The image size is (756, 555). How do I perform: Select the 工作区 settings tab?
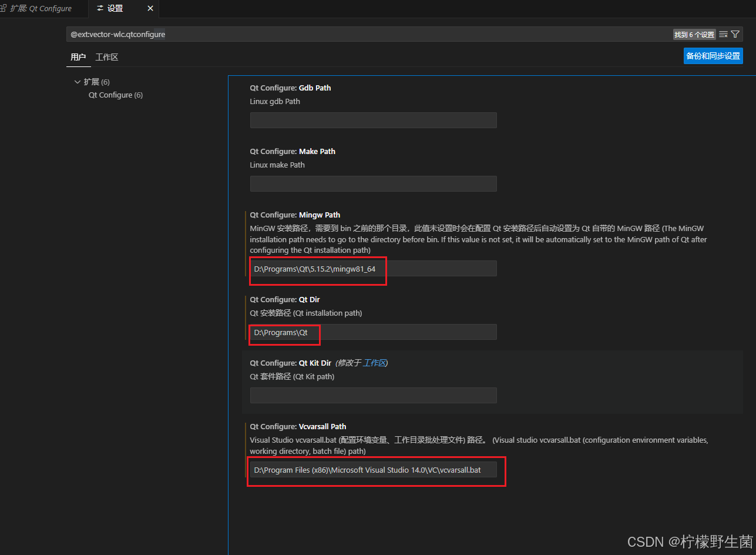coord(107,57)
